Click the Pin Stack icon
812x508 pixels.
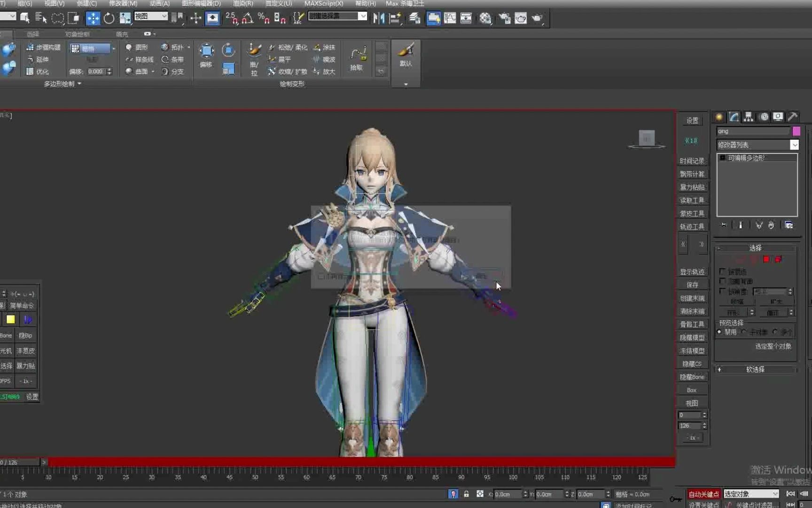pos(724,225)
